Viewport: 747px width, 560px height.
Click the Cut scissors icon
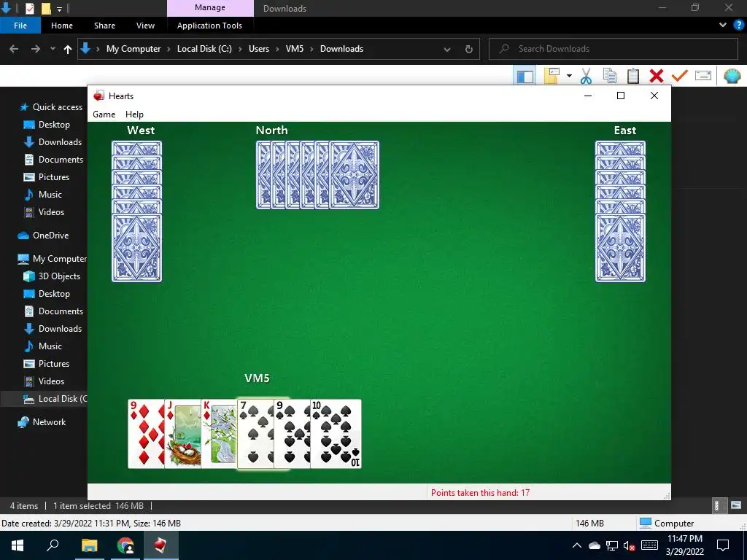(x=586, y=76)
